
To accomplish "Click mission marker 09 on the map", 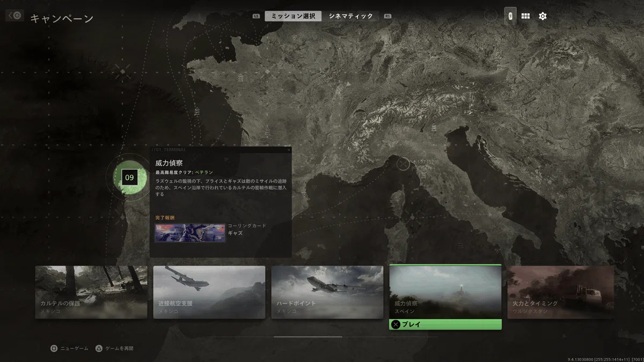I will 129,177.
